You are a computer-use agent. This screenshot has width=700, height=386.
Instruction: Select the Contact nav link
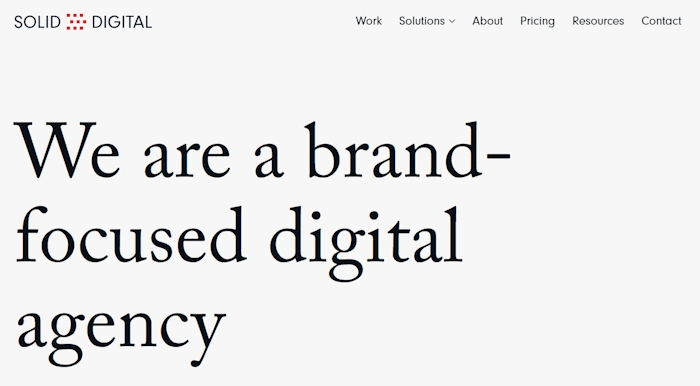(661, 21)
